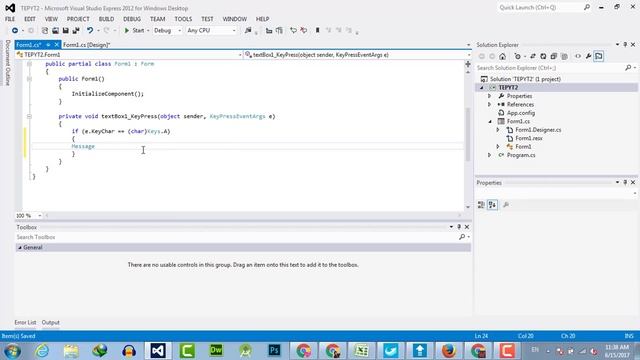Click the Solution Explorer Collapse All icon
Viewport: 640px width, 360px height.
click(x=553, y=56)
